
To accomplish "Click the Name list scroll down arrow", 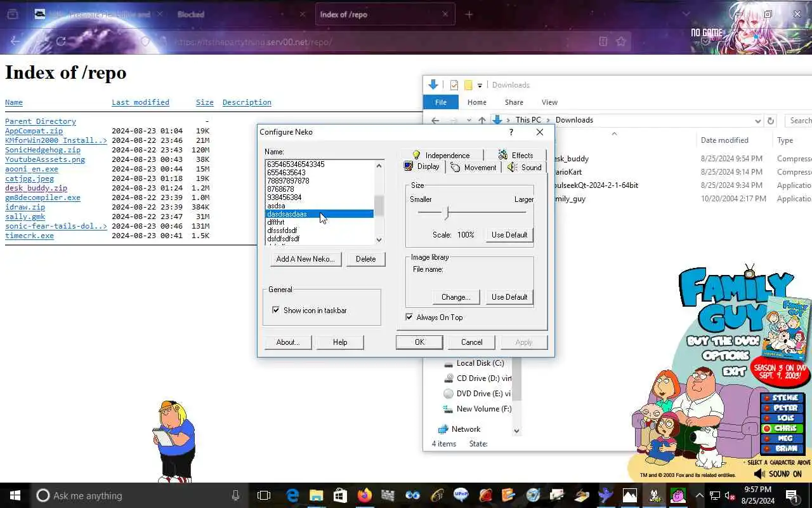I will click(x=379, y=239).
